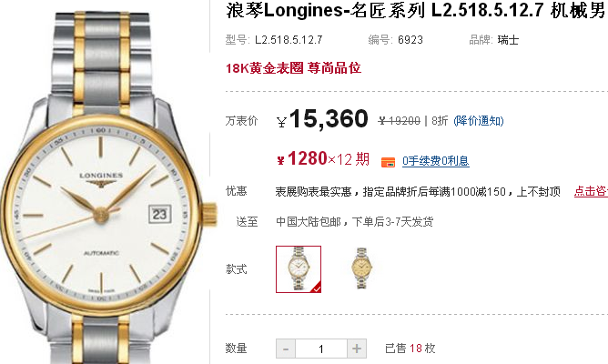Open the 0手续费0利息 installment link
Viewport: 608px width, 364px height.
pos(435,161)
